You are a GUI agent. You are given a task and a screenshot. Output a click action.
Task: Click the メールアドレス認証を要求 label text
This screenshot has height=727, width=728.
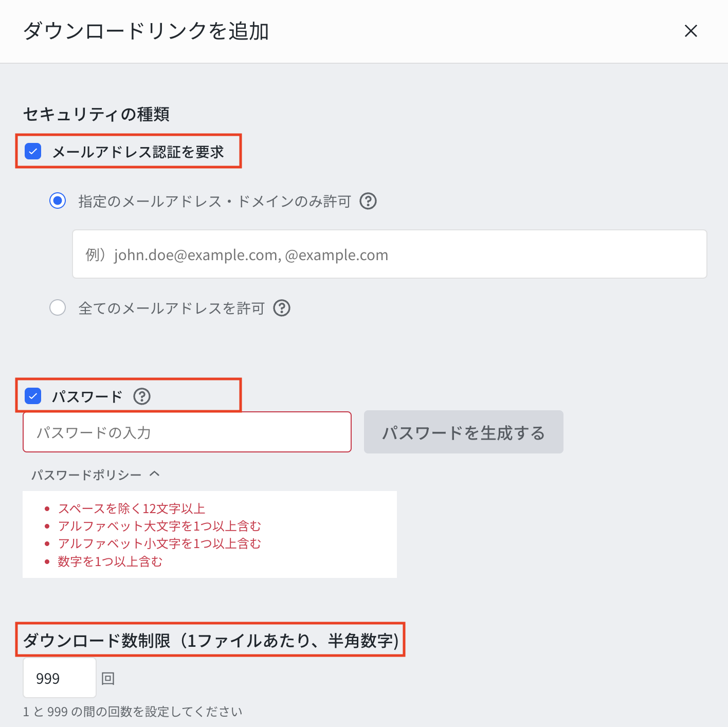coord(138,152)
